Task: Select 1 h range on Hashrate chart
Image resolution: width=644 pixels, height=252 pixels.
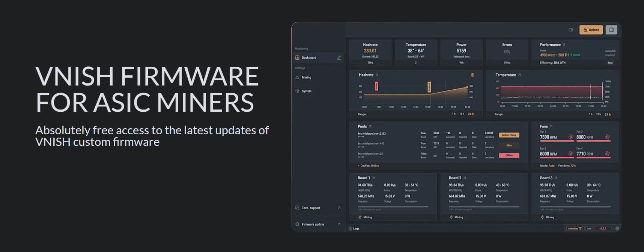Action: (454, 114)
